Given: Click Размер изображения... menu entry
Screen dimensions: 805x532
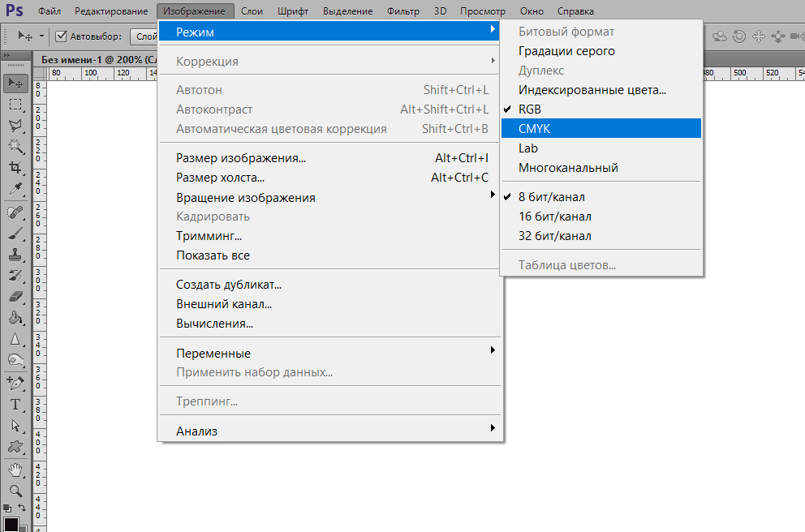Looking at the screenshot, I should click(241, 158).
